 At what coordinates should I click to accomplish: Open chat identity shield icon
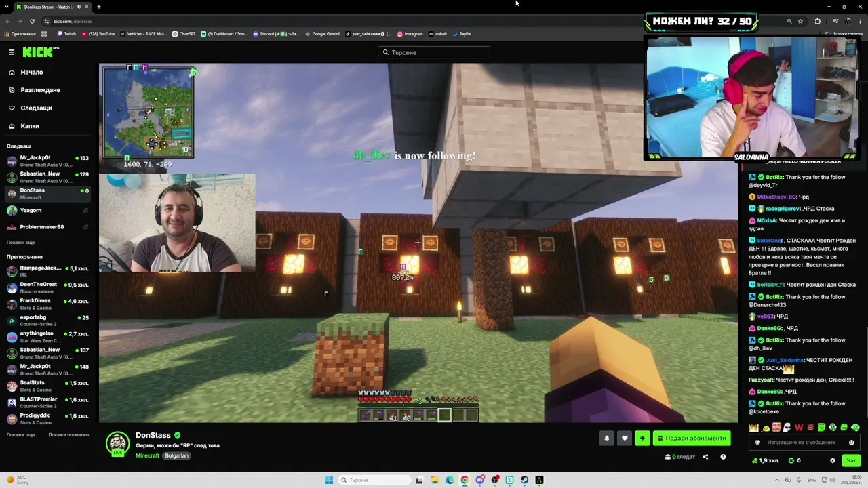(x=758, y=443)
